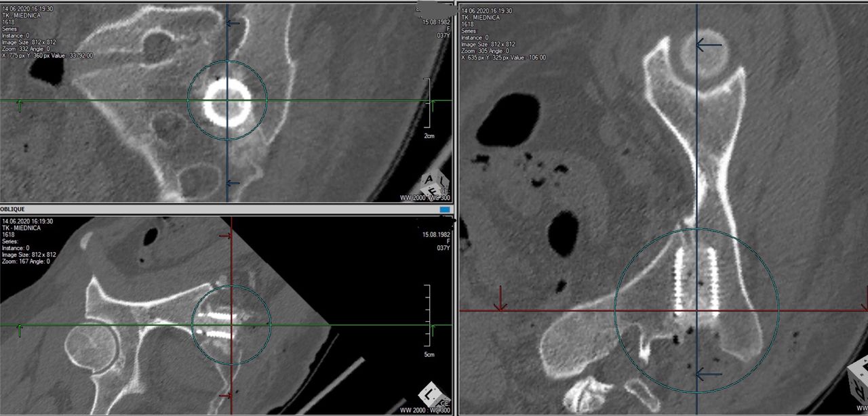Click left red arrow handle in right view

(x=500, y=298)
